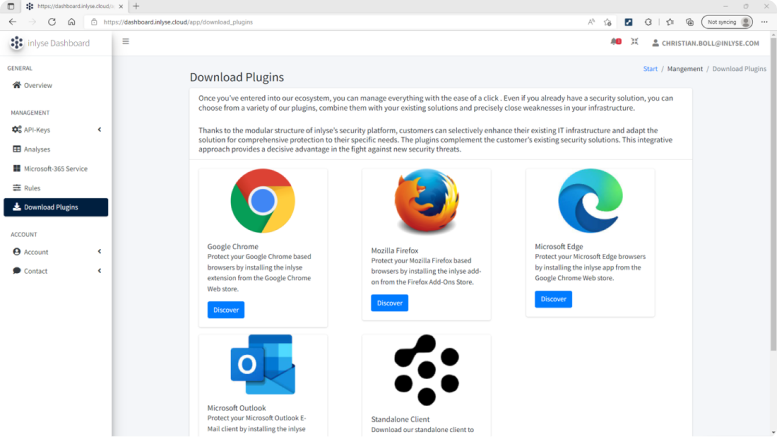Add page to favorites with star icon
The image size is (777, 438).
point(608,22)
